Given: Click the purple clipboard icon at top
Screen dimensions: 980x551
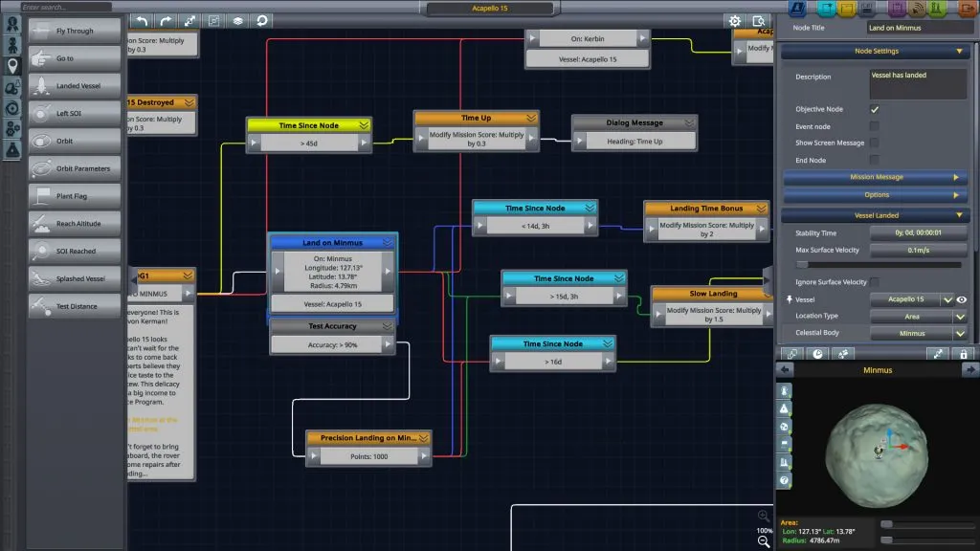Looking at the screenshot, I should [x=896, y=8].
